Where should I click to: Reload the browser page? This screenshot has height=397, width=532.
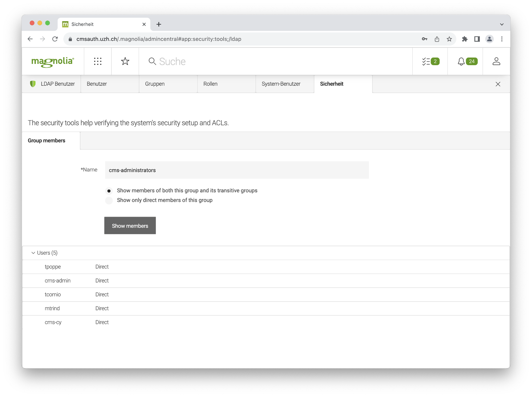click(x=55, y=39)
